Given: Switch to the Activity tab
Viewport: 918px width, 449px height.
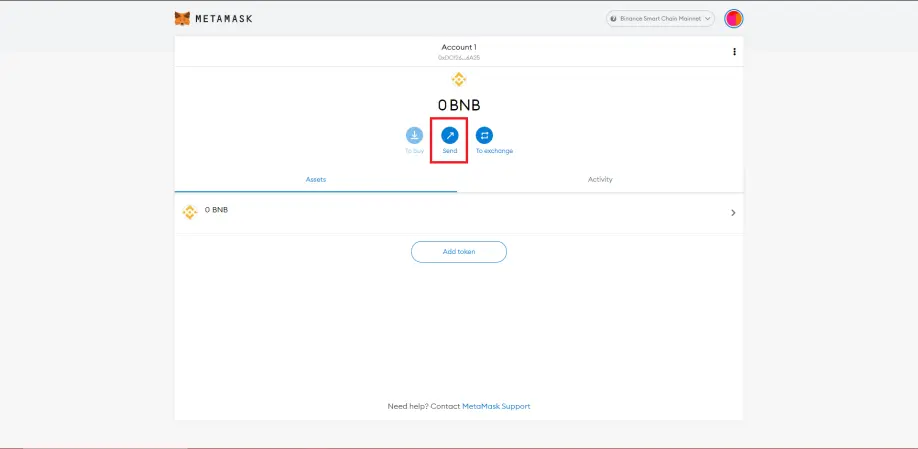Looking at the screenshot, I should (600, 180).
